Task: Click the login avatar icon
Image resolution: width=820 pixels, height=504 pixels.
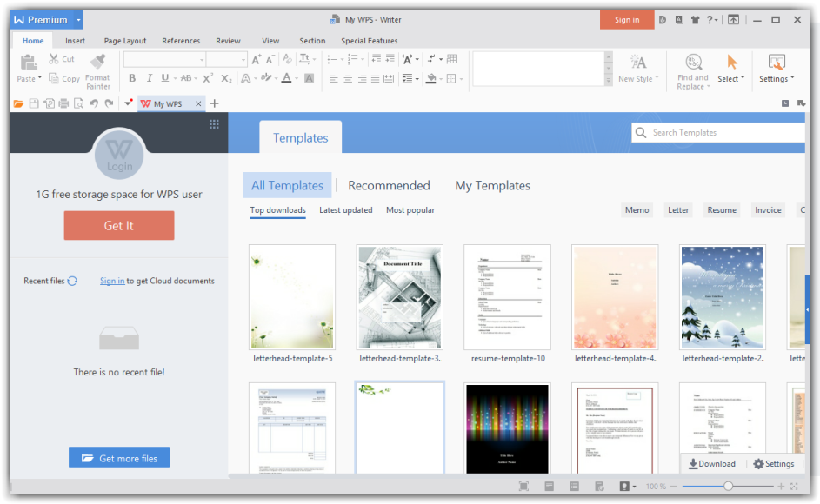Action: click(118, 153)
